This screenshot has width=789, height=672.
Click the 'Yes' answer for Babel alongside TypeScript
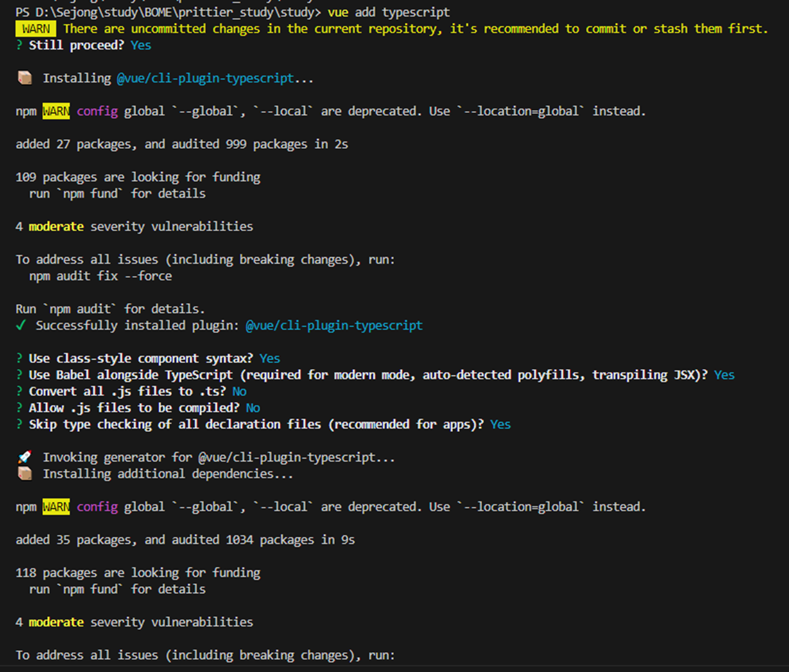pyautogui.click(x=724, y=375)
